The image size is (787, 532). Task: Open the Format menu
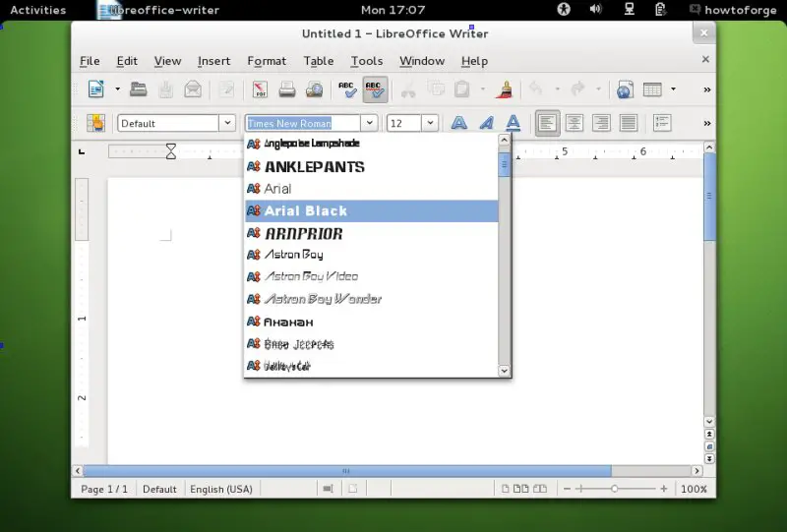tap(267, 61)
